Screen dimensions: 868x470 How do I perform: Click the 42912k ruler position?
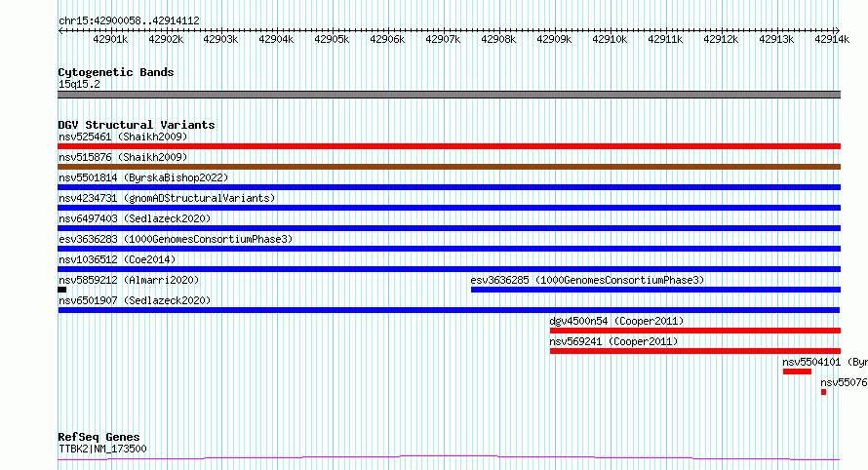721,39
